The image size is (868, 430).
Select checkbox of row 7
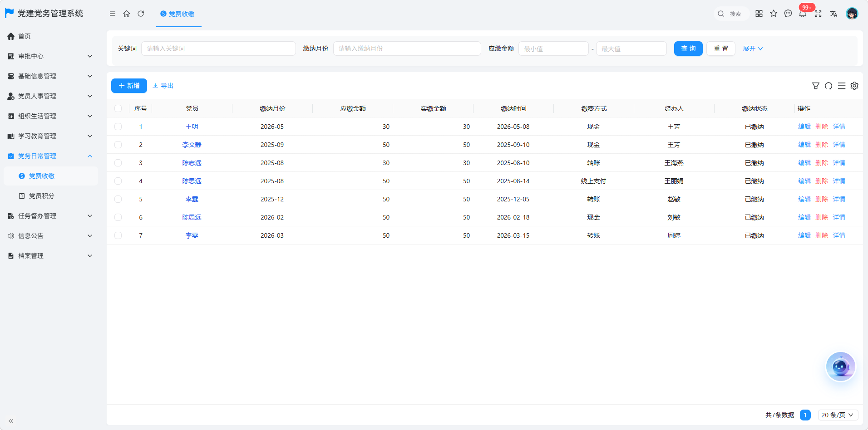(x=118, y=235)
